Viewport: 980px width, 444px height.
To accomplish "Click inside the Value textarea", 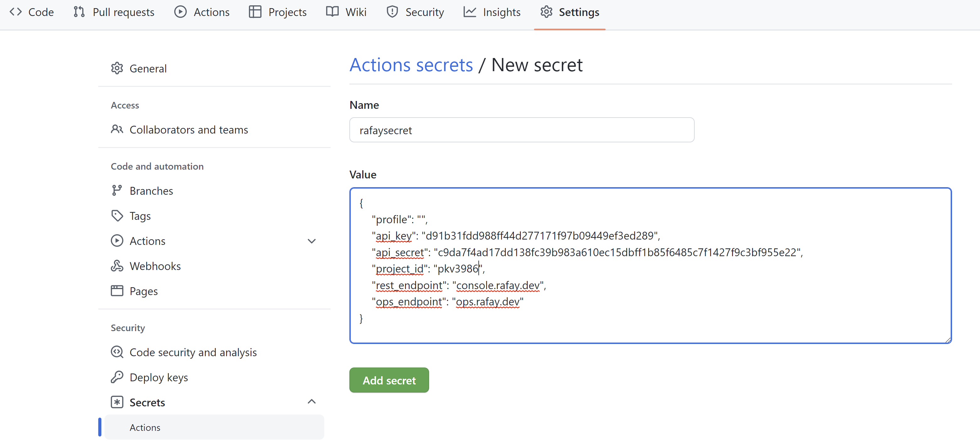I will click(650, 266).
